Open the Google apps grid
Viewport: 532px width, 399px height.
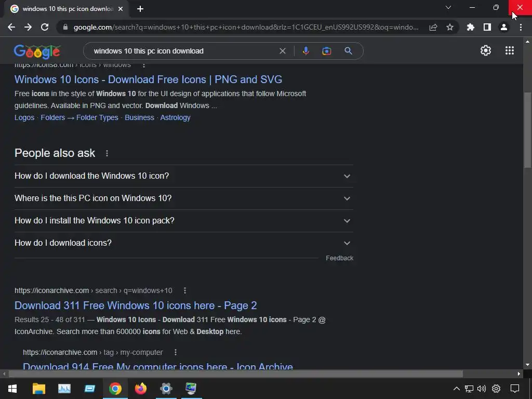(510, 50)
